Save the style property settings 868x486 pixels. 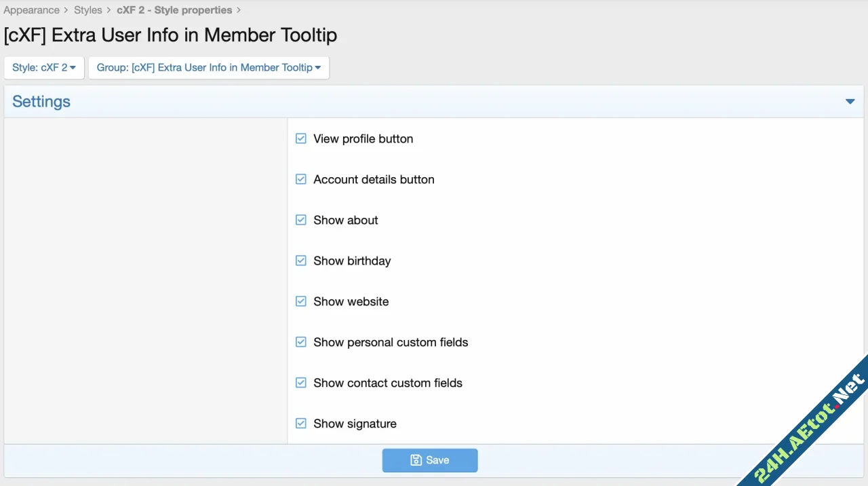point(430,460)
